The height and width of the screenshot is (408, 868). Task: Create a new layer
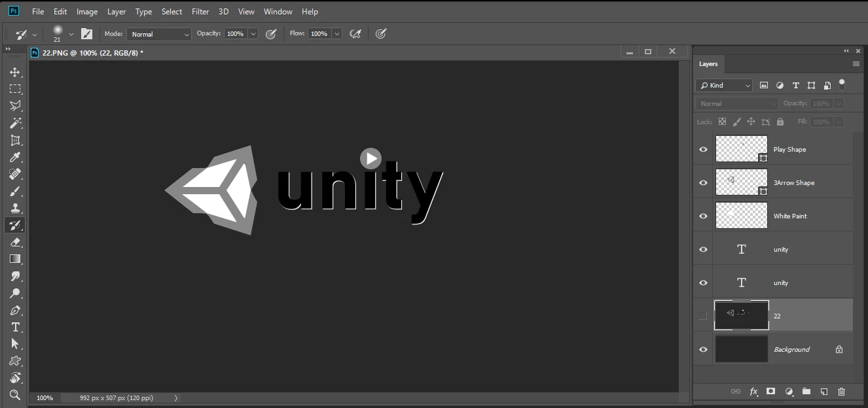[824, 392]
